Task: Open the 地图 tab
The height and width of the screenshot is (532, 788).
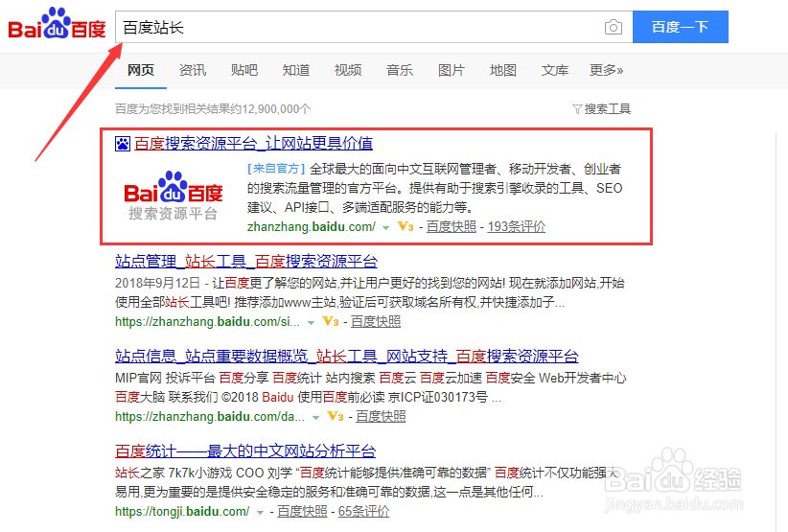Action: pyautogui.click(x=503, y=70)
